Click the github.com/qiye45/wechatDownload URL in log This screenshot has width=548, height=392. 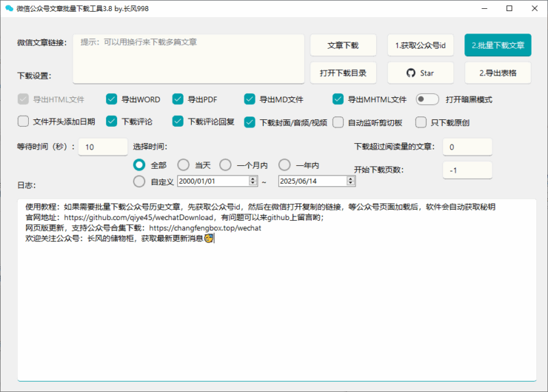(x=139, y=217)
